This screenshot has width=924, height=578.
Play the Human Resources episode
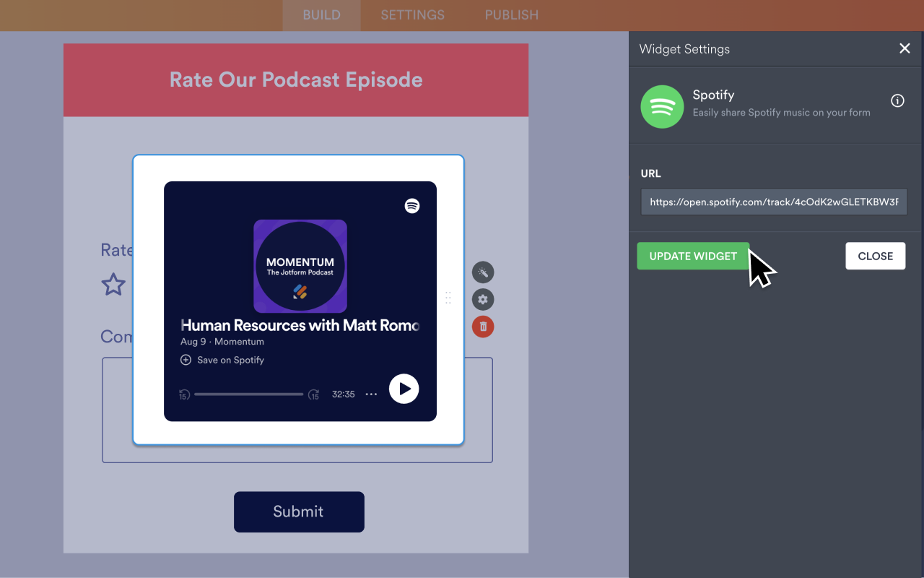404,389
